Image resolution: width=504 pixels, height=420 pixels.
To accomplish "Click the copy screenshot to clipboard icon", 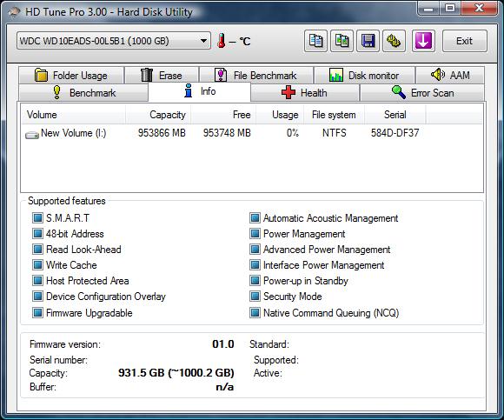I will [x=342, y=41].
